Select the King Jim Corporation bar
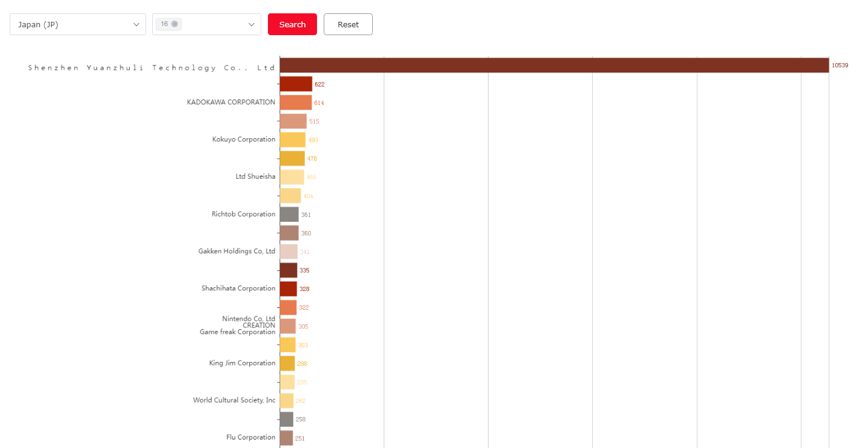 point(287,364)
